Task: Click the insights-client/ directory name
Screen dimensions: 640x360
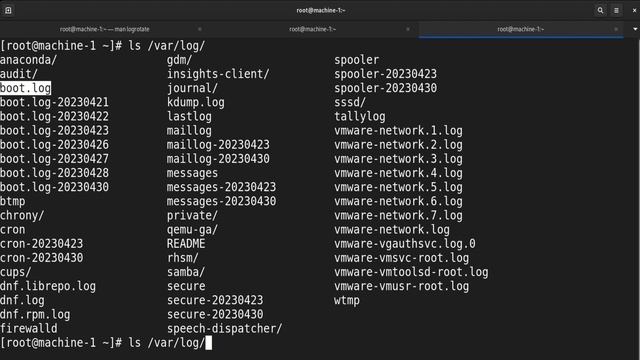Action: pos(218,74)
